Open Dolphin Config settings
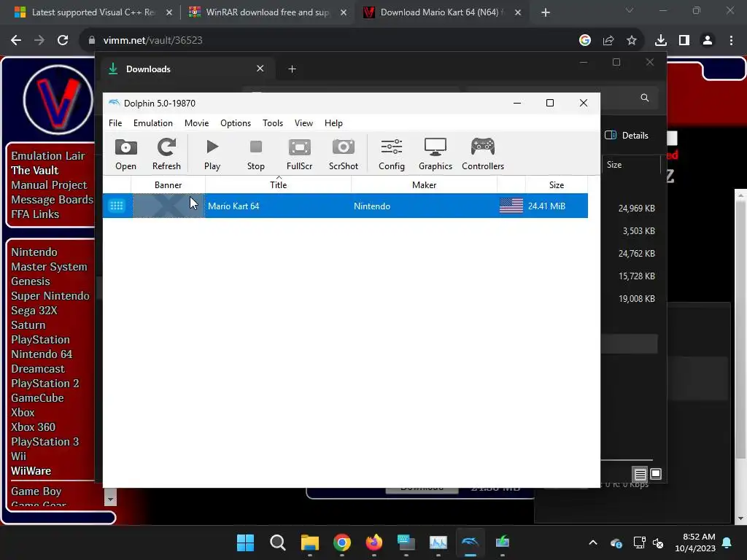Image resolution: width=747 pixels, height=560 pixels. (x=392, y=155)
